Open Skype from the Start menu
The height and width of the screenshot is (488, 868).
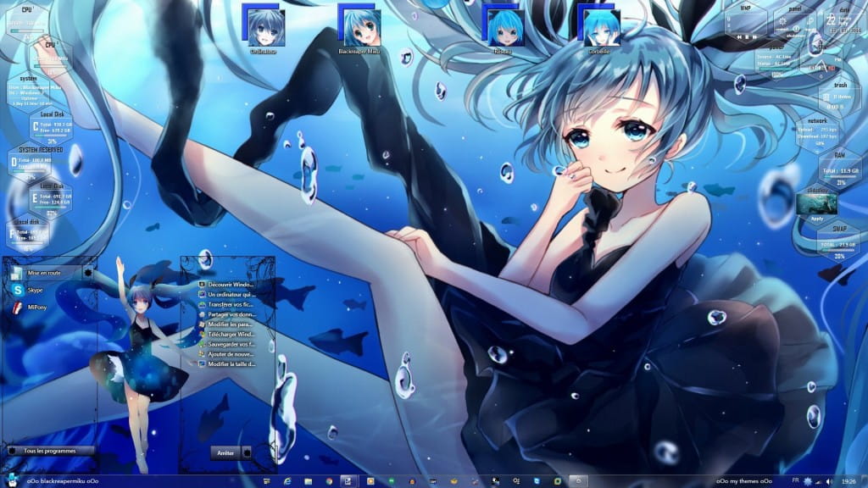pyautogui.click(x=35, y=291)
